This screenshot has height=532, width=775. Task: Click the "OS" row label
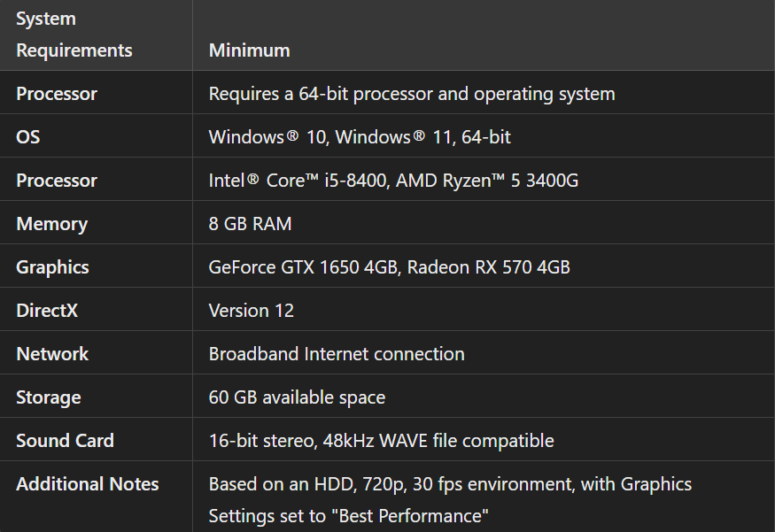28,137
